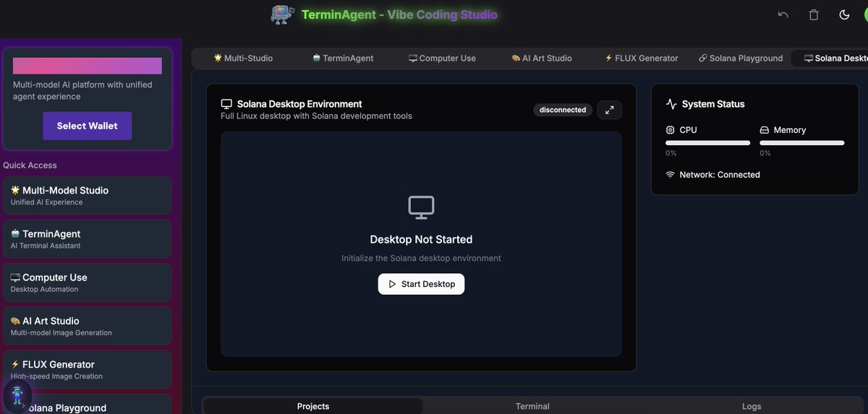Switch to the Multi-Studio tab
The image size is (868, 414).
coord(243,58)
